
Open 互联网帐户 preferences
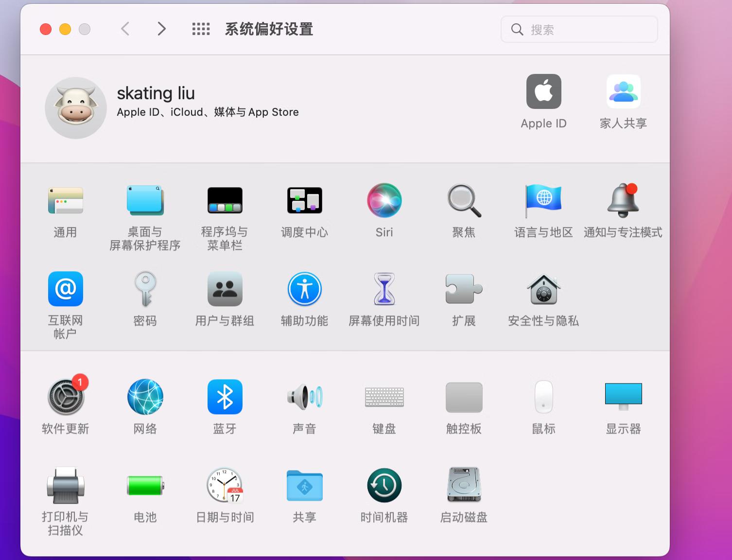[66, 289]
